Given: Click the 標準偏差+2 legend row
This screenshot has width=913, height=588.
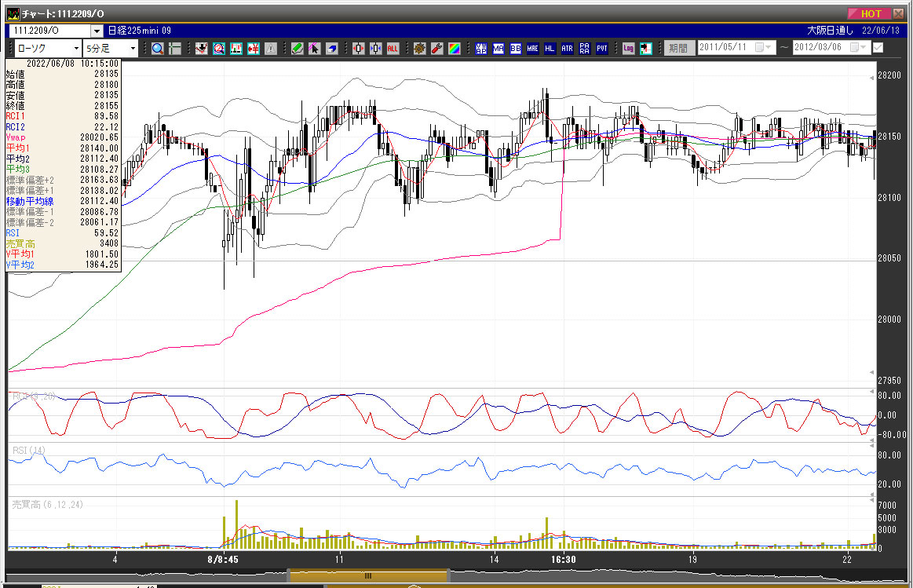Looking at the screenshot, I should tap(62, 180).
